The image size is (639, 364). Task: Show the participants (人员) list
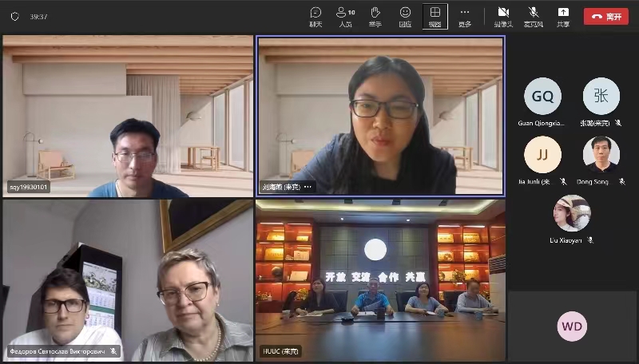coord(345,15)
